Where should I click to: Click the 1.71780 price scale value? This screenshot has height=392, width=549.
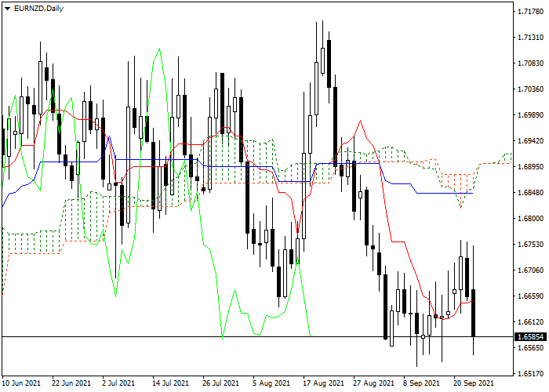(530, 12)
